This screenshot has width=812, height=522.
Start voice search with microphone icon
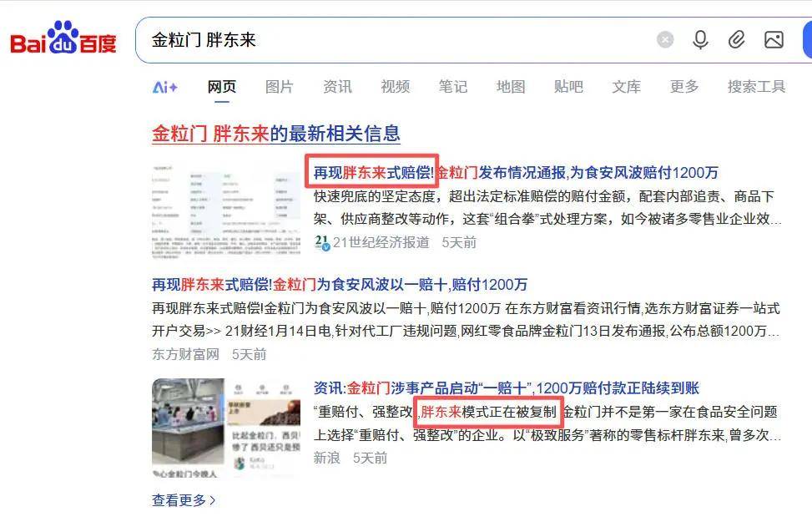[700, 40]
